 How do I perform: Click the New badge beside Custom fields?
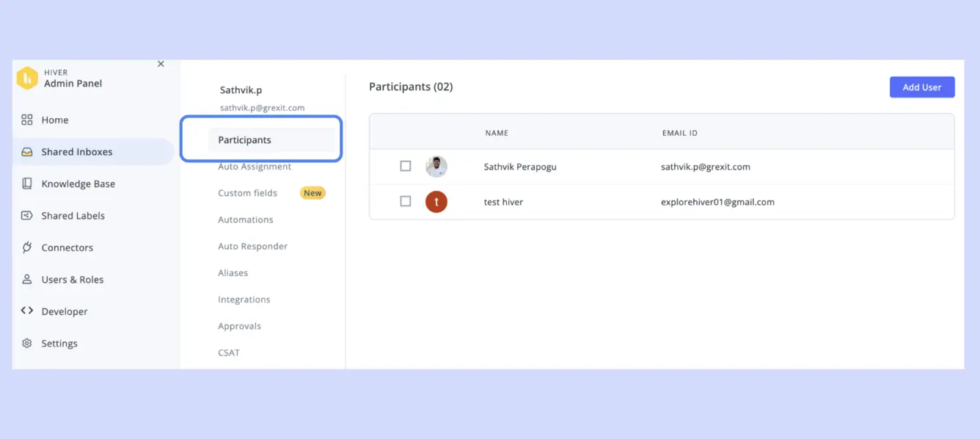(312, 193)
